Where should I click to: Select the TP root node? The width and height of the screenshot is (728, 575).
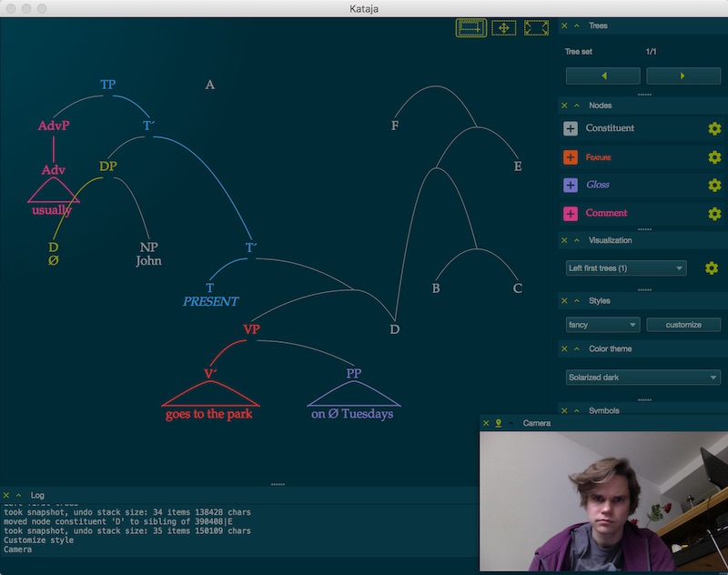107,85
